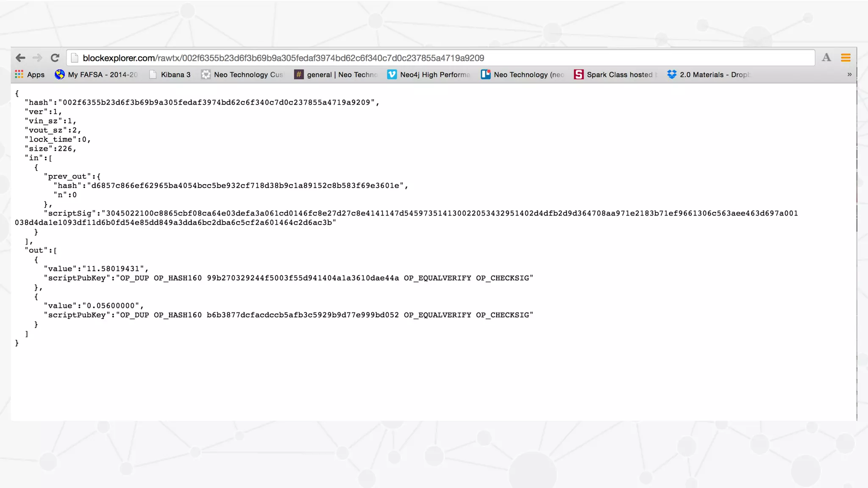Click the browser back arrow
The width and height of the screenshot is (868, 488).
click(20, 58)
